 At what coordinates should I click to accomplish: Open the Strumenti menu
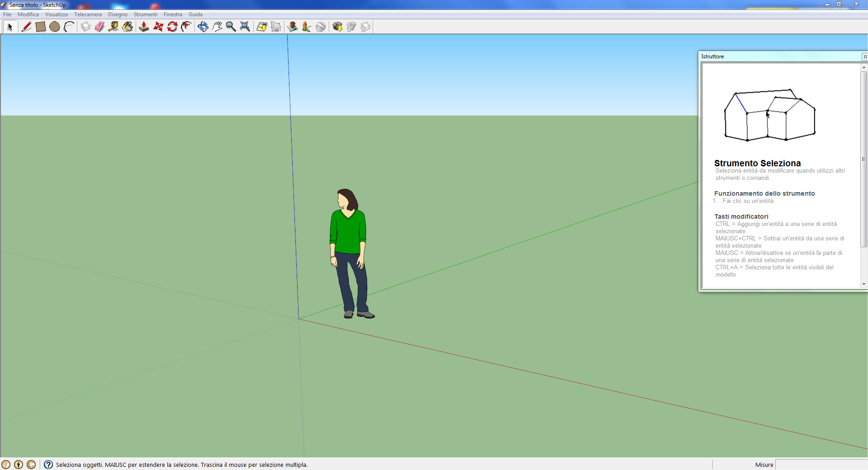pos(145,14)
